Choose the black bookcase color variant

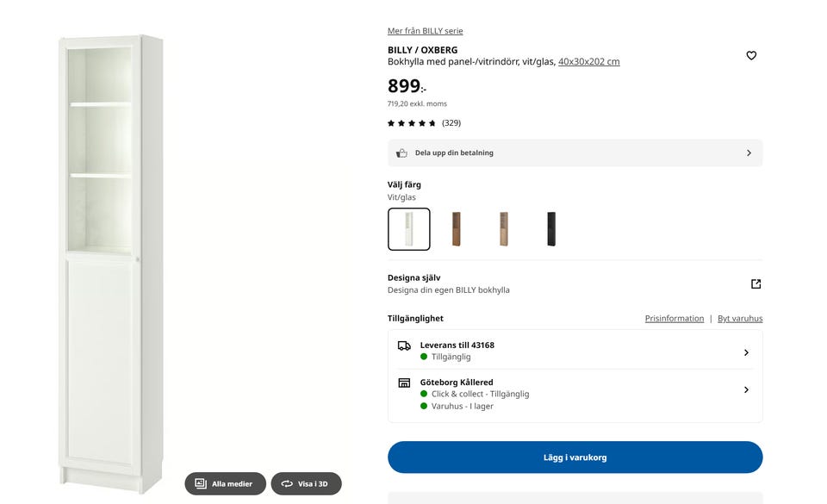coord(551,229)
